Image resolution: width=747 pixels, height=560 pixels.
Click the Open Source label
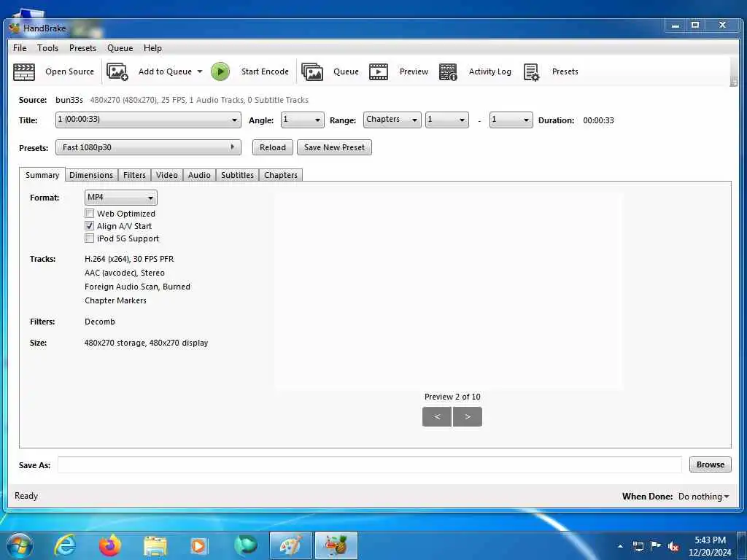69,71
